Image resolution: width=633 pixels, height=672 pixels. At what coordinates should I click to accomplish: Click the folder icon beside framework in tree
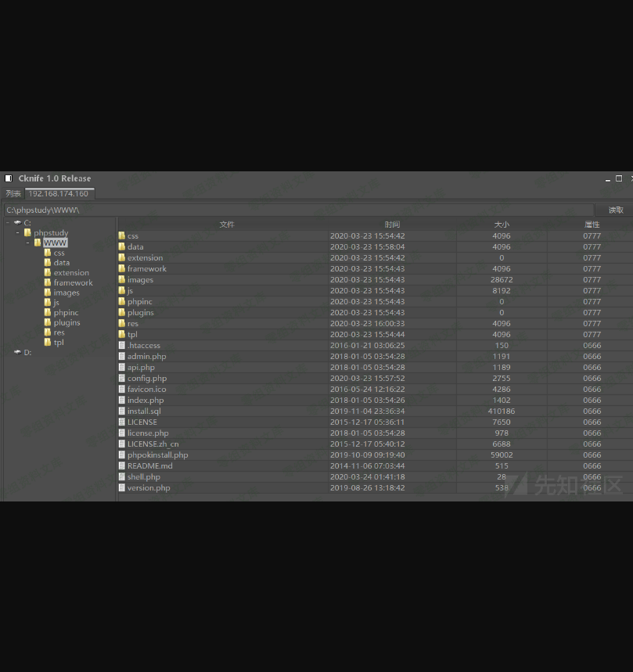[x=48, y=283]
